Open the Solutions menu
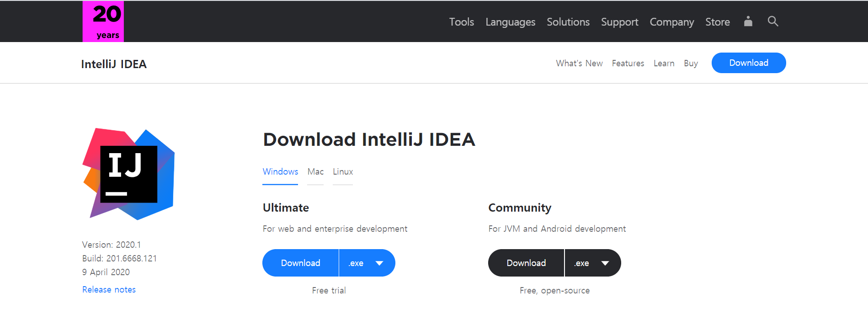 pyautogui.click(x=568, y=22)
